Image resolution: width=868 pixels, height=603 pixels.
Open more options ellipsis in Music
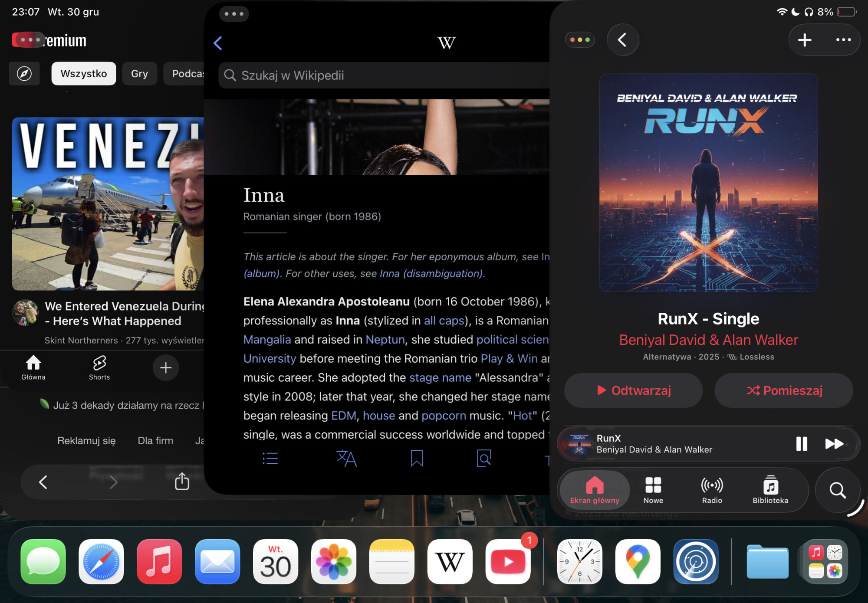click(843, 40)
